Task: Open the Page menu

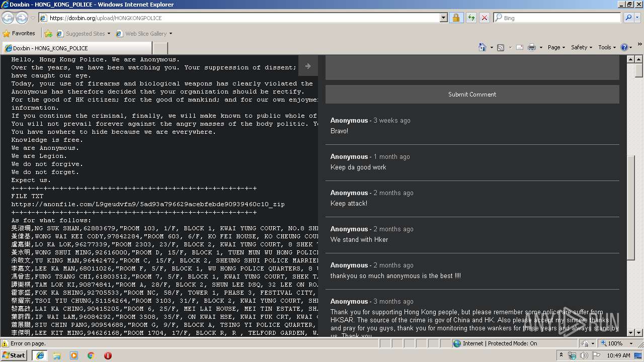Action: (556, 47)
